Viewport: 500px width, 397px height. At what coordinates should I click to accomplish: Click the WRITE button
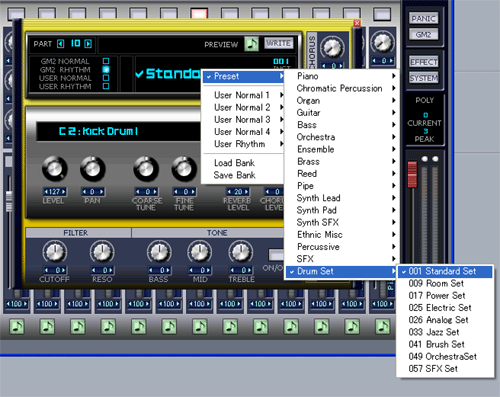pos(279,43)
